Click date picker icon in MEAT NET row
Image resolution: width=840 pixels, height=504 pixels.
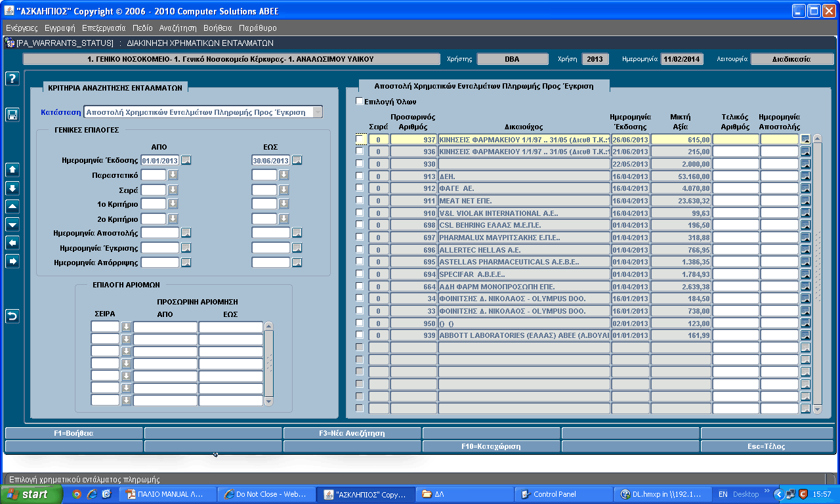point(806,200)
